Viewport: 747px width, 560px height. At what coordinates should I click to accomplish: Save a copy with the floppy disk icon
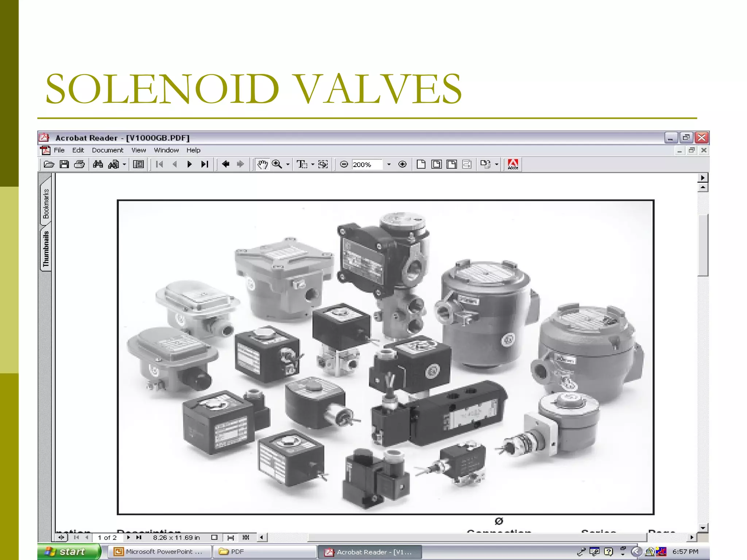[x=64, y=164]
